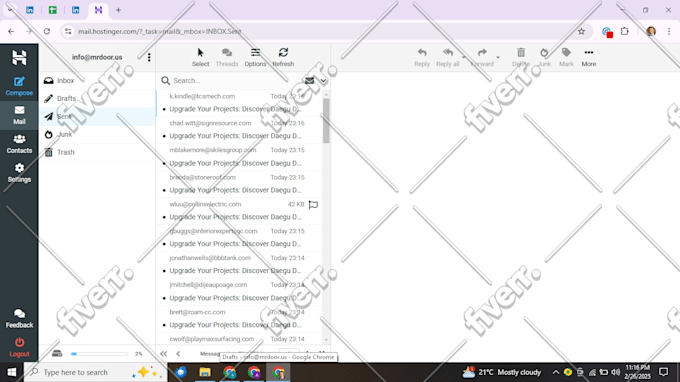Open message to wluu@collinselectric.com

pyautogui.click(x=239, y=211)
